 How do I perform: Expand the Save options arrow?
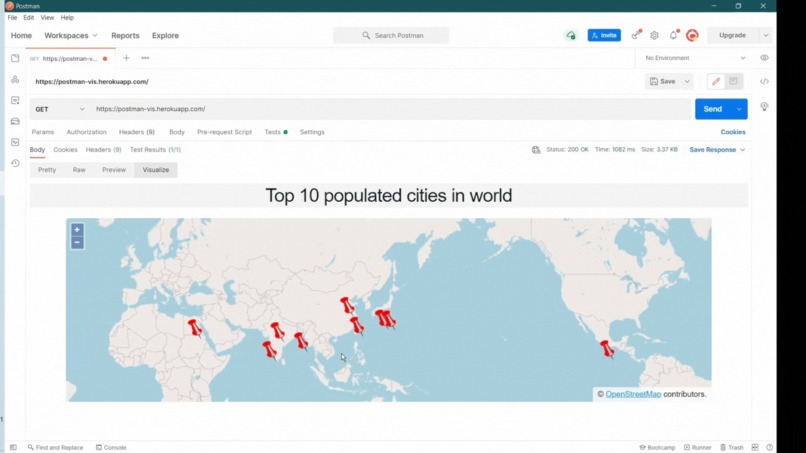tap(687, 81)
